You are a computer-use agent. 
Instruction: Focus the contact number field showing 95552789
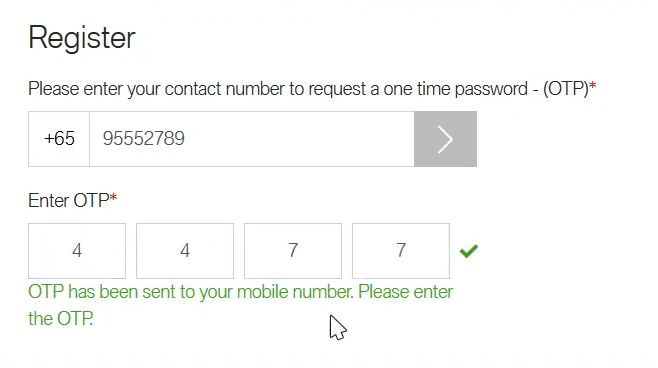tap(252, 139)
